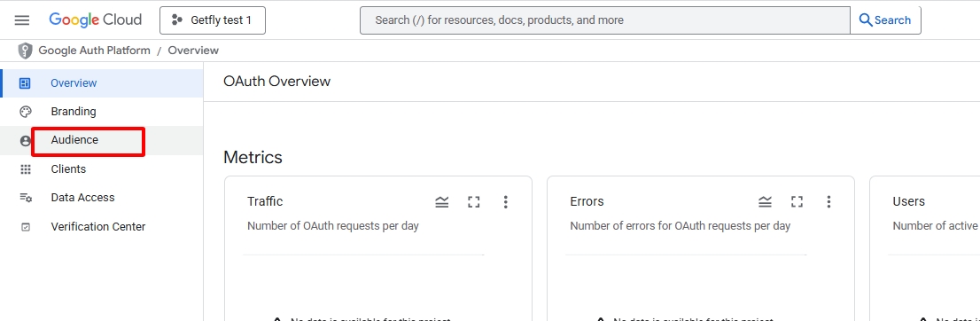Image resolution: width=980 pixels, height=321 pixels.
Task: Click the Google Auth Platform breadcrumb link
Action: [95, 51]
